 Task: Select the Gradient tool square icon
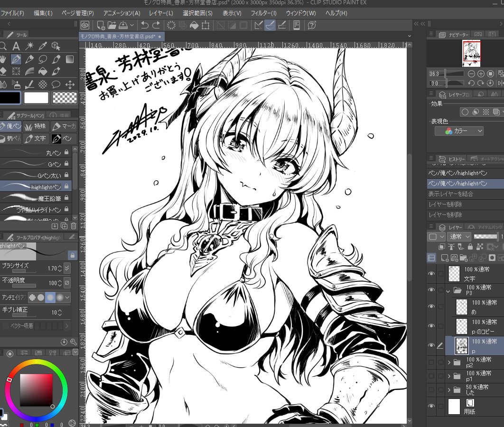tap(69, 59)
